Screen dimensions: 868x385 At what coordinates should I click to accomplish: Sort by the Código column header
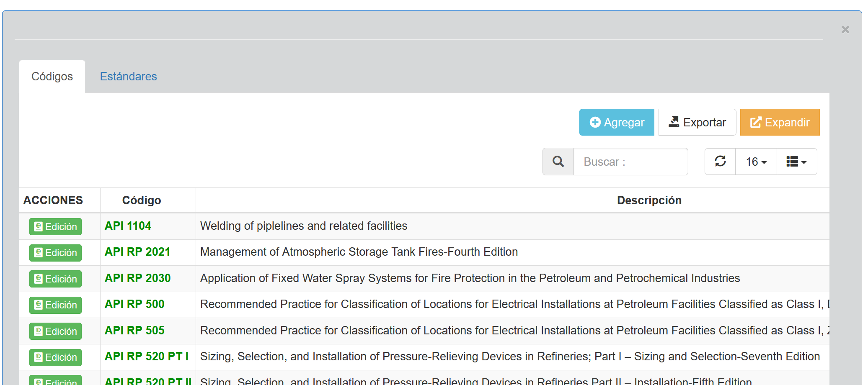142,200
